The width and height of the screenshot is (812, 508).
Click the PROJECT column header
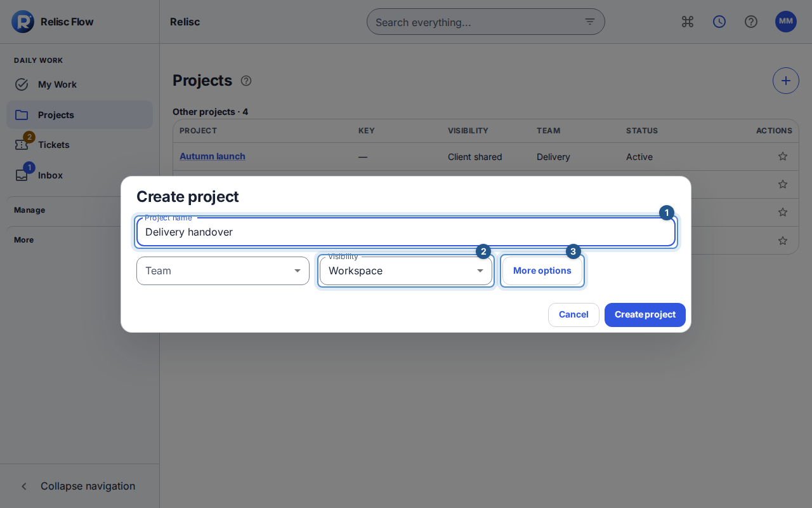pos(199,131)
